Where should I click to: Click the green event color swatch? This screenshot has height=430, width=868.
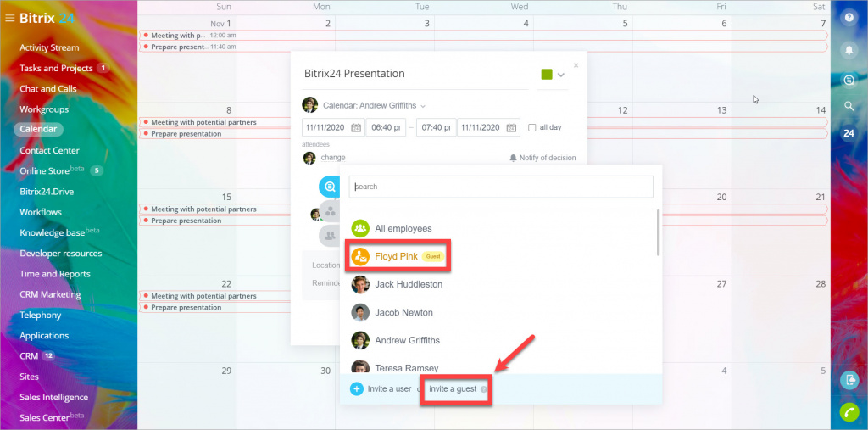click(x=547, y=75)
